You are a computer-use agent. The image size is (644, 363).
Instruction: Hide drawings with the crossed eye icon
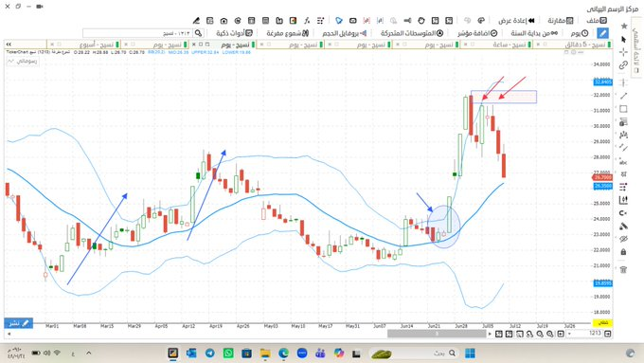[x=623, y=239]
